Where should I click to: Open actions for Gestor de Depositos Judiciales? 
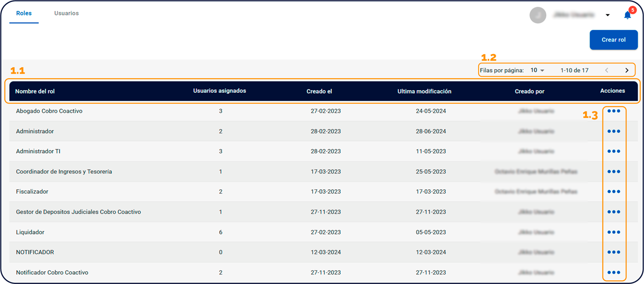pos(613,212)
